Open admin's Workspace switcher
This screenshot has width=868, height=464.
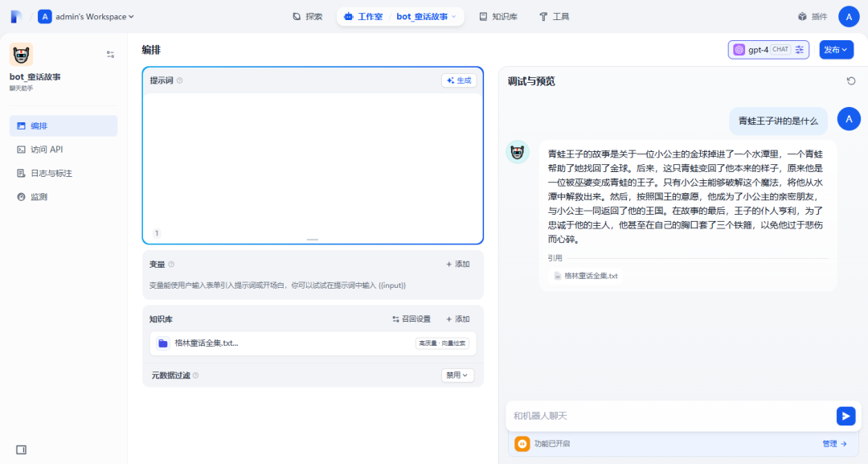pyautogui.click(x=86, y=17)
